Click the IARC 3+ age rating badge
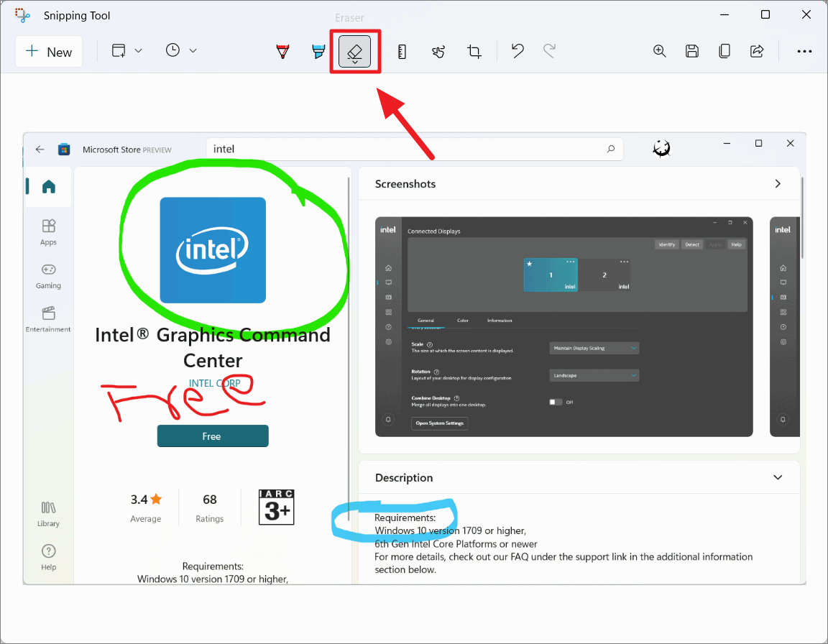Image resolution: width=828 pixels, height=644 pixels. pos(277,507)
